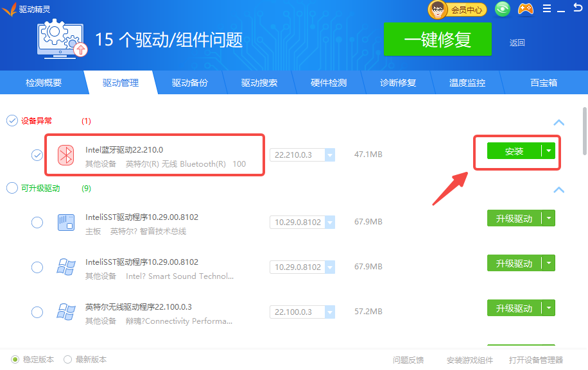Click the vertical scrollbar on the driver list

point(584,131)
